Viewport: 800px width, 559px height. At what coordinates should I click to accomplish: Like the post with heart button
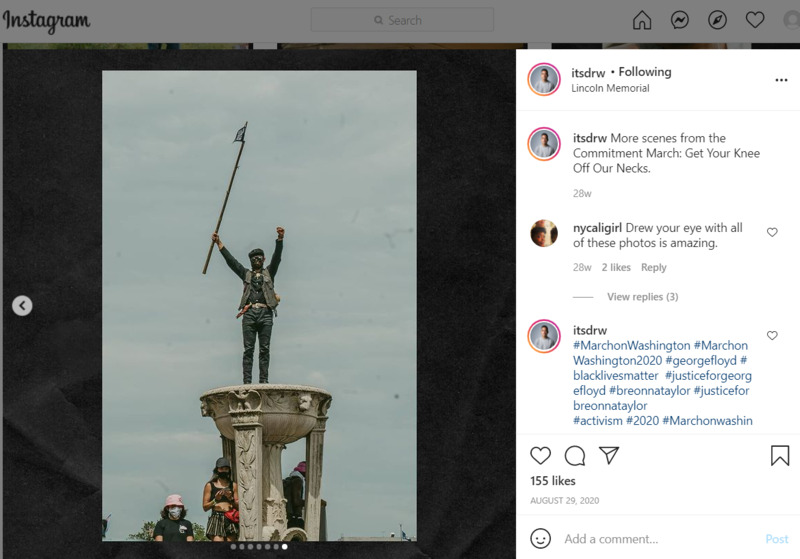tap(540, 456)
